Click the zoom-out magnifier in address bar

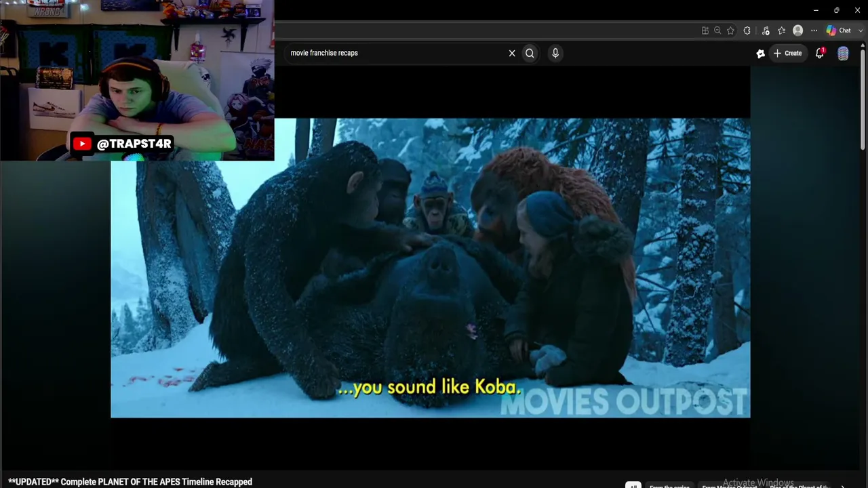tap(717, 30)
